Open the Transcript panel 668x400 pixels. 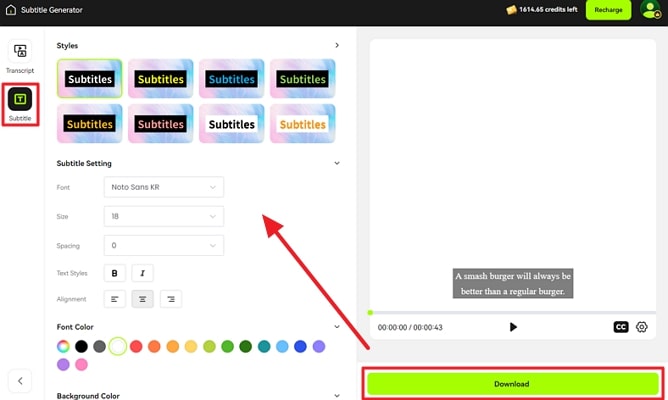(x=21, y=56)
